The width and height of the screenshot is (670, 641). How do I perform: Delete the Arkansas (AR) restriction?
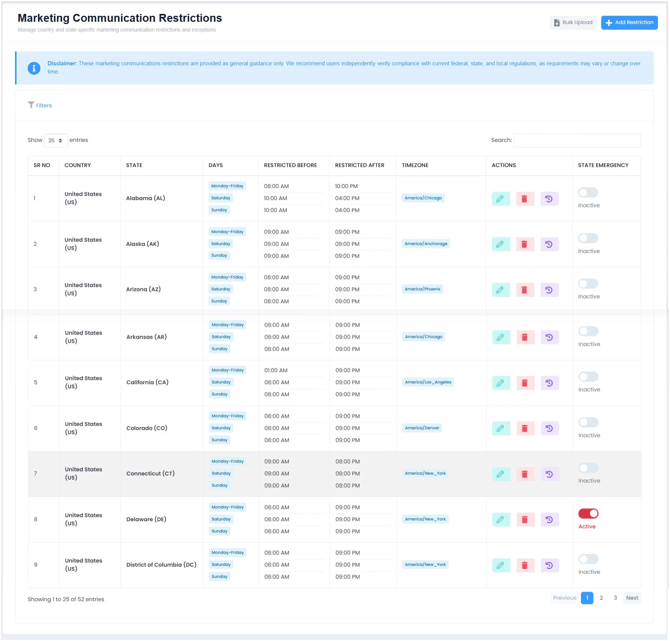coord(525,338)
